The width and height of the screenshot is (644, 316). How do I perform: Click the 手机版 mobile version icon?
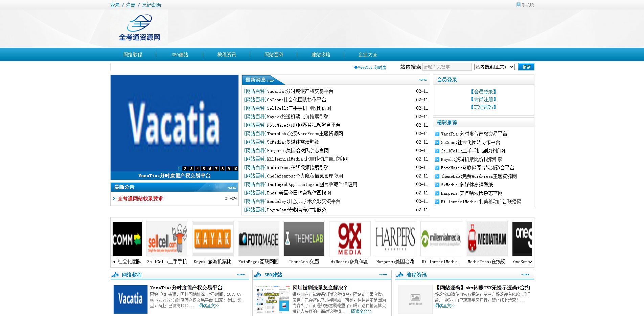[518, 5]
